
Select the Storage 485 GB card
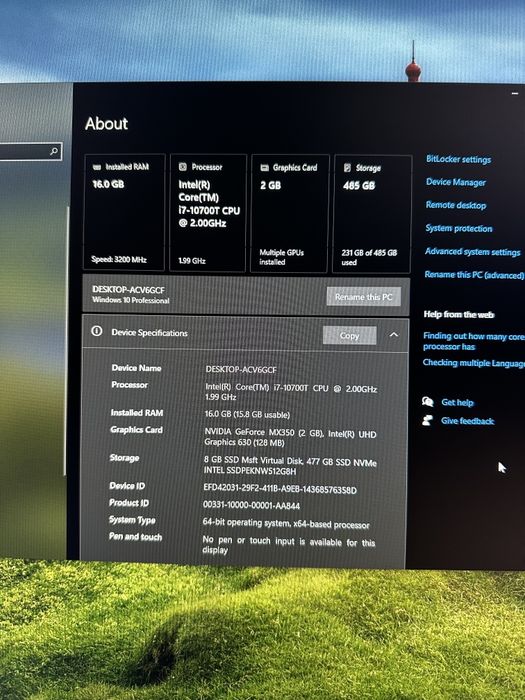(372, 214)
